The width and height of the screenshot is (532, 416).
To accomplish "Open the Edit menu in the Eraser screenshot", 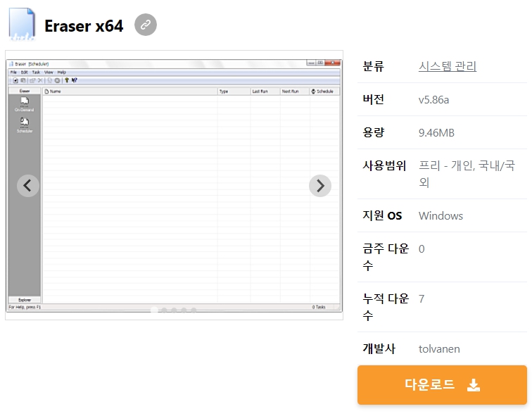I will tap(25, 73).
